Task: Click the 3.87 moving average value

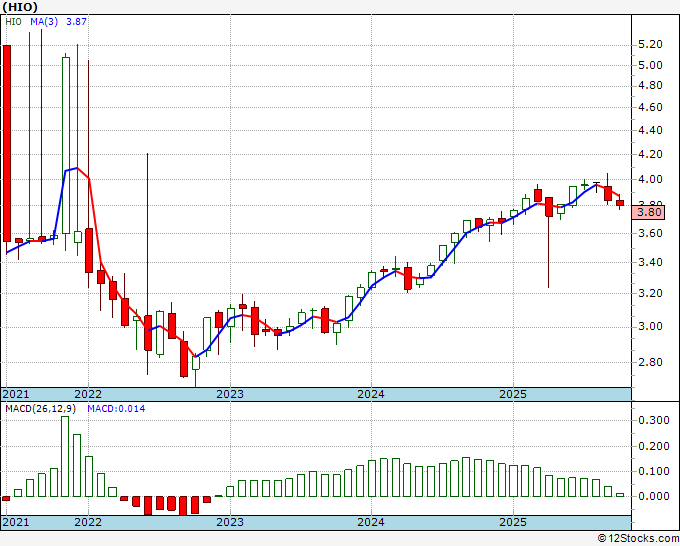Action: coord(76,21)
